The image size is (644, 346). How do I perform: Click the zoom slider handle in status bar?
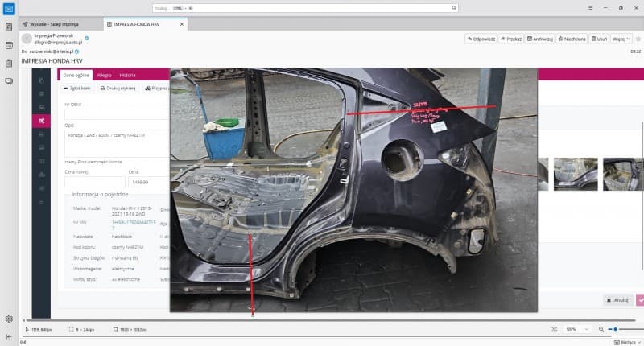click(x=615, y=329)
